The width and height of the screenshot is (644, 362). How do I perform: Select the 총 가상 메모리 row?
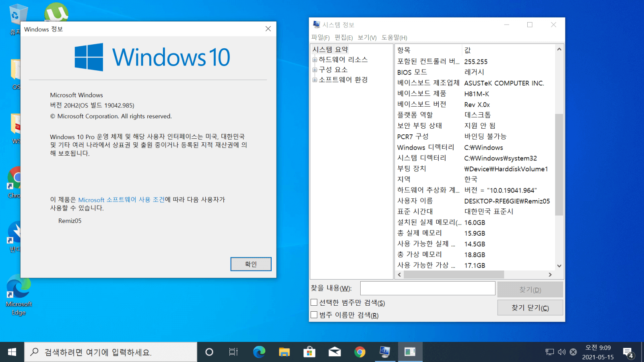475,255
